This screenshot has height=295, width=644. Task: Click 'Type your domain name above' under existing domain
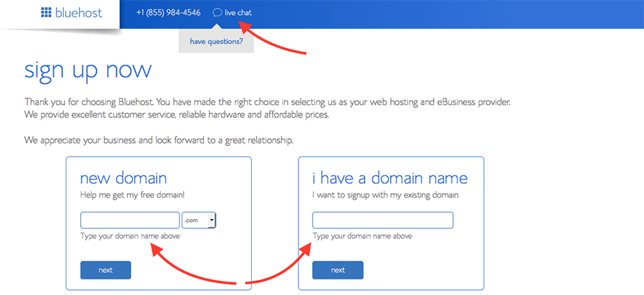pos(362,236)
